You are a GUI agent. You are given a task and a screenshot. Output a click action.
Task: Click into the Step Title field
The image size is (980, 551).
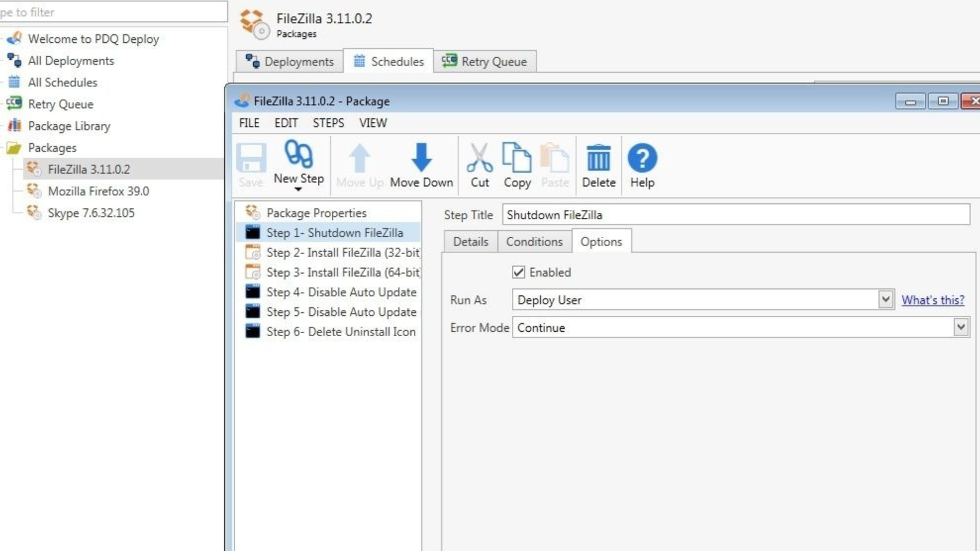736,215
